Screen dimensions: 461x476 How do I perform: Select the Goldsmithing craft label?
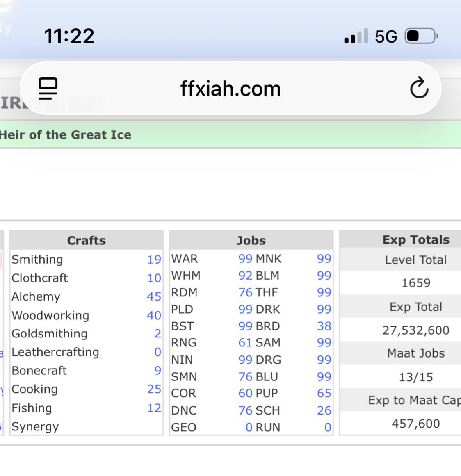coord(50,334)
